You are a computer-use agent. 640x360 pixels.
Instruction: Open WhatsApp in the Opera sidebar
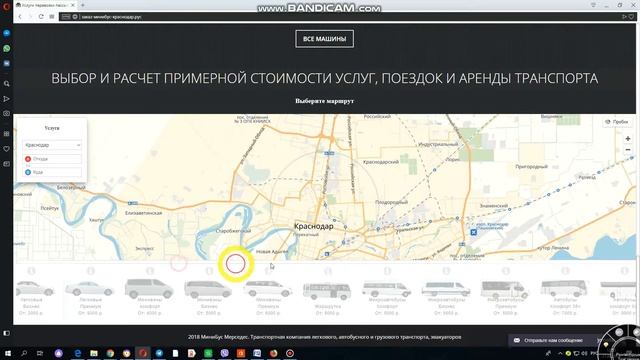coord(7,48)
